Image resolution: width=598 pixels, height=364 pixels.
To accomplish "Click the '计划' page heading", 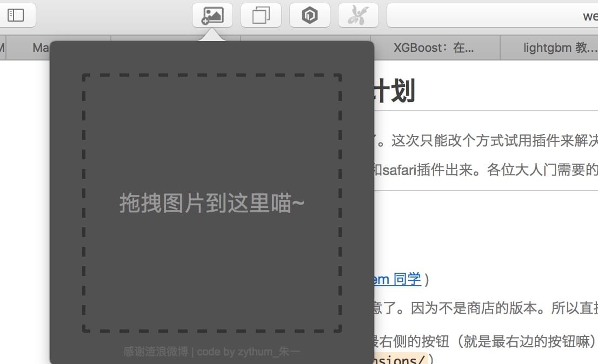I will [394, 91].
